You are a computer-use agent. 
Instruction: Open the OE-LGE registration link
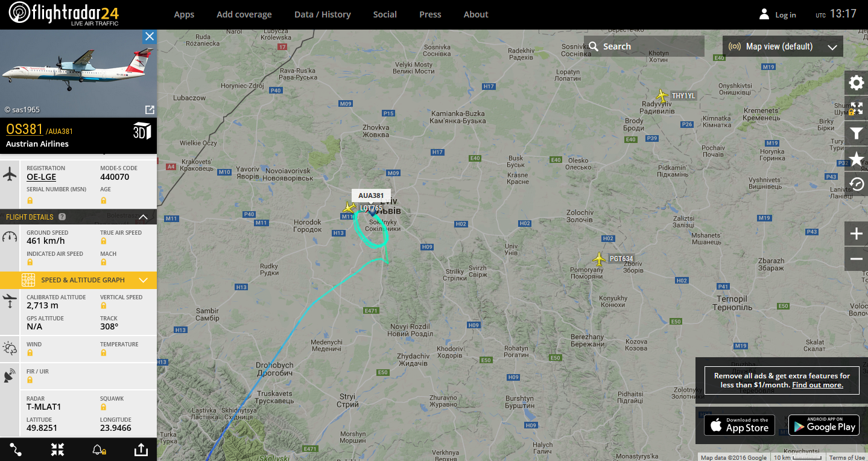(42, 177)
